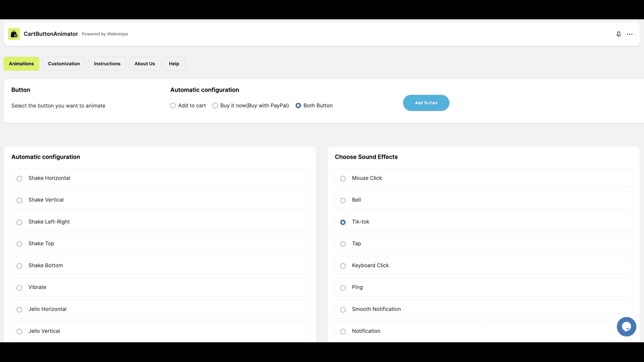Select the Animations tab
The height and width of the screenshot is (362, 644).
21,64
